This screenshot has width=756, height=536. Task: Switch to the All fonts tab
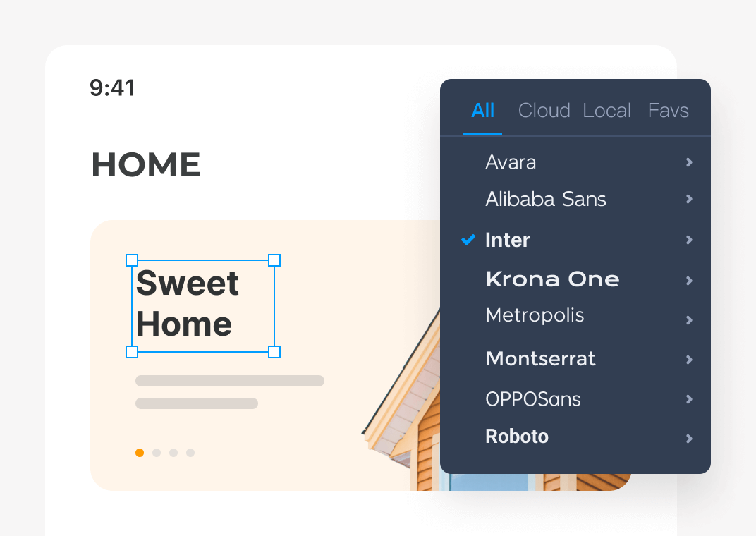pyautogui.click(x=483, y=111)
